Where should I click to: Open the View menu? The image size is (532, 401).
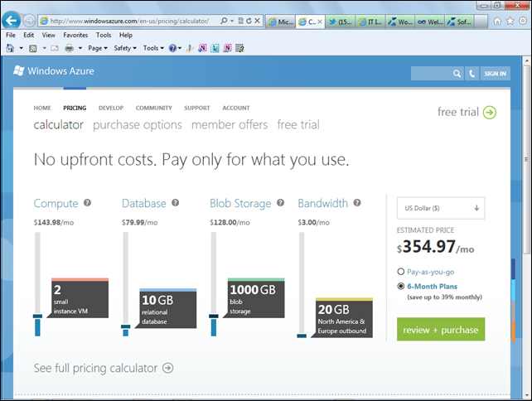(49, 35)
